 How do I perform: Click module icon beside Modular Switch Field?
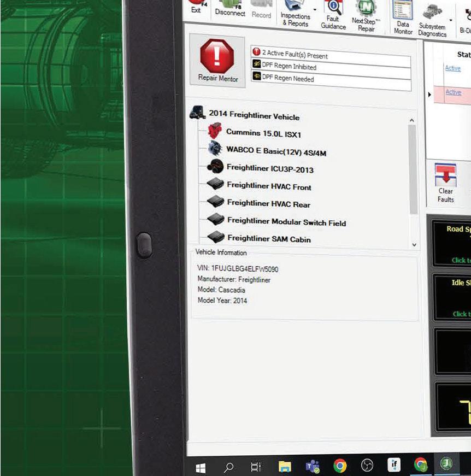pos(216,219)
